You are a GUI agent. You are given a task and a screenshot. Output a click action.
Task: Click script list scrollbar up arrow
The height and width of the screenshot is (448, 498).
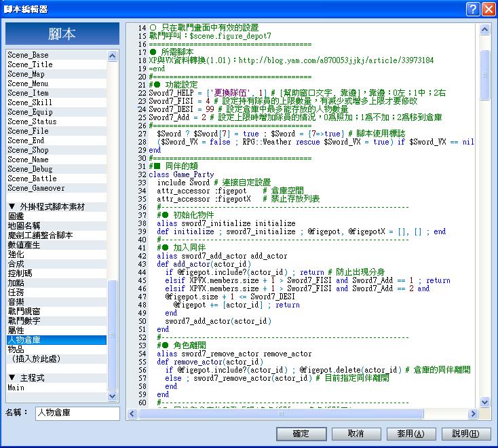tap(113, 56)
